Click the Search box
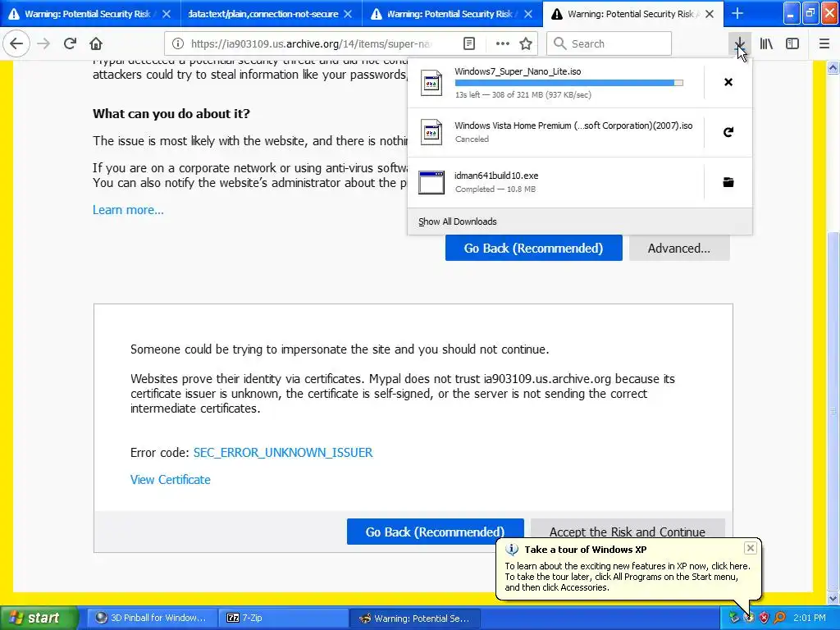840x630 pixels. [609, 43]
